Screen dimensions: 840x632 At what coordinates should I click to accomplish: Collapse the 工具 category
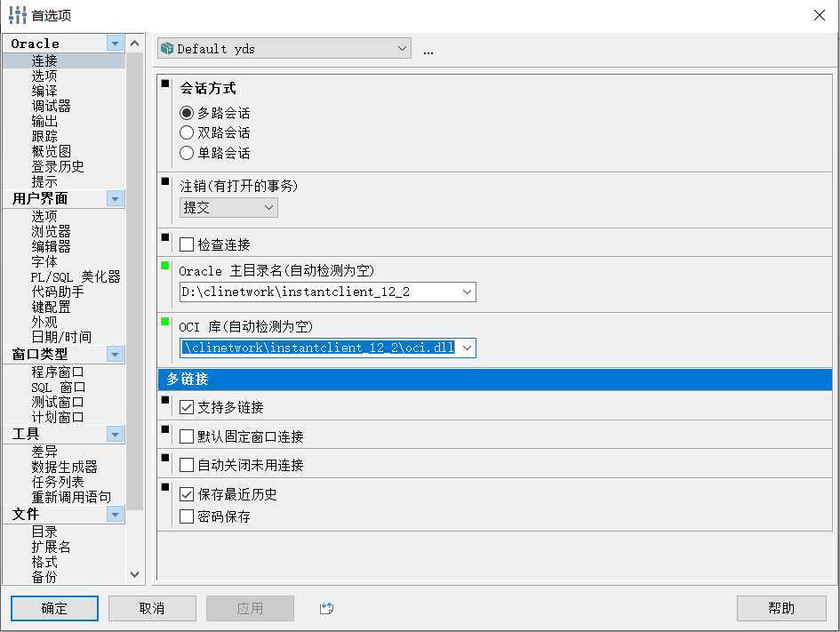pos(116,434)
